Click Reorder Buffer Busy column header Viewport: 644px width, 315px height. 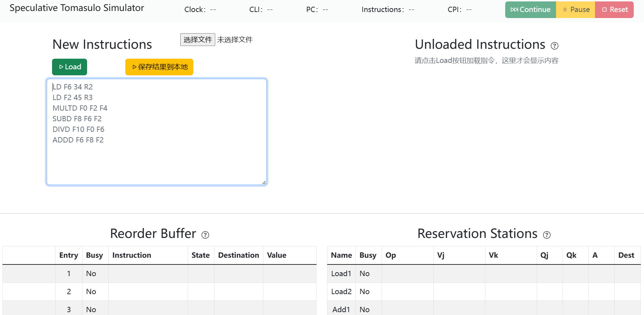(95, 255)
